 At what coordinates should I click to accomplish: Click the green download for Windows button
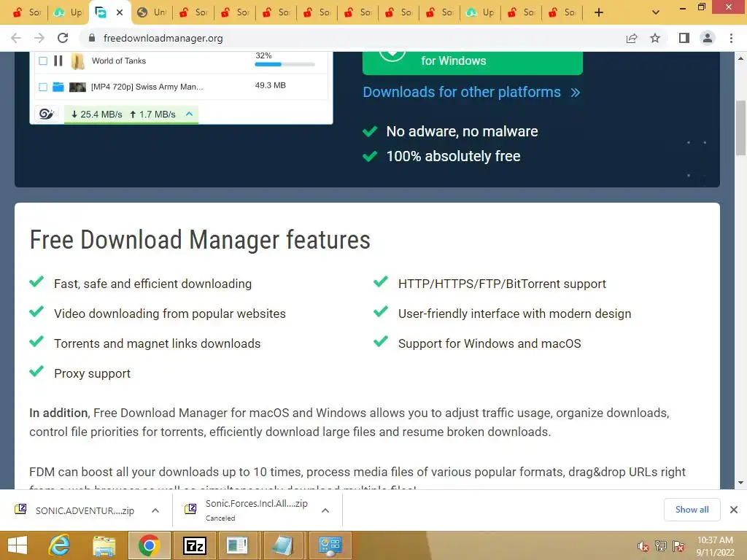pos(472,62)
